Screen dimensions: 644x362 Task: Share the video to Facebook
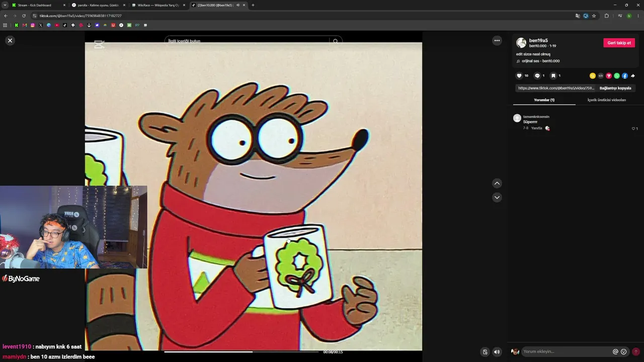pos(625,76)
